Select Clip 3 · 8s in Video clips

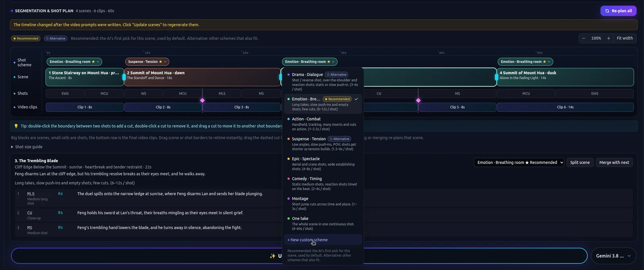[242, 107]
